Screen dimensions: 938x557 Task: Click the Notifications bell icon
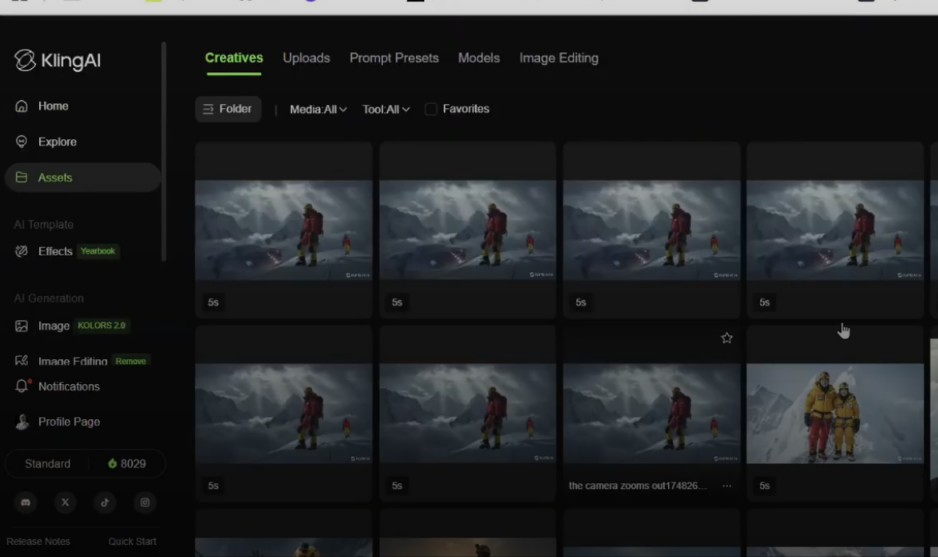tap(22, 386)
